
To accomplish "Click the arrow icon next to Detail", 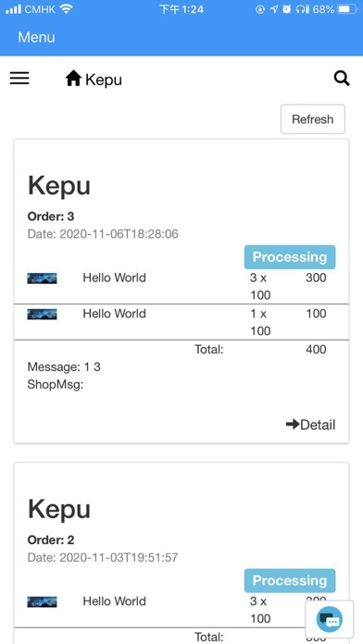I will coord(293,425).
